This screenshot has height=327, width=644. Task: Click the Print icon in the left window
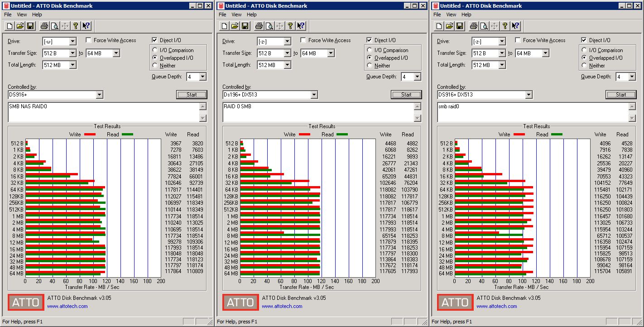pos(44,26)
